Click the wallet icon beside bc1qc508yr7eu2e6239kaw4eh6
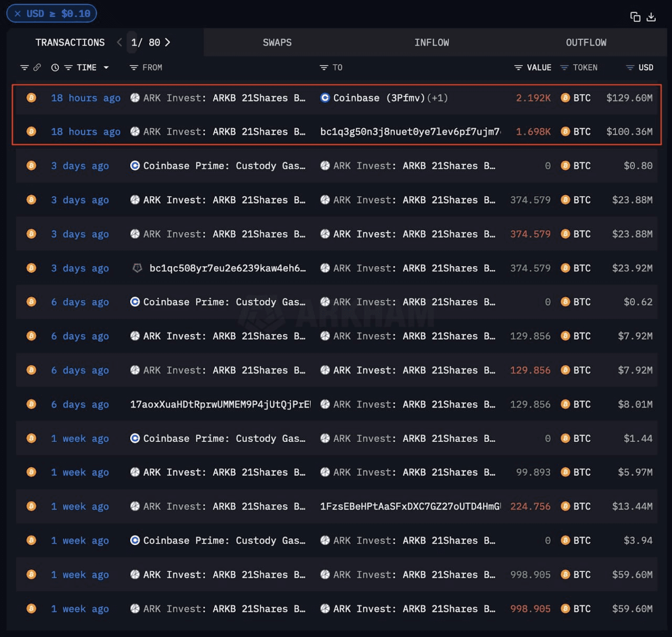672x637 pixels. (x=138, y=268)
